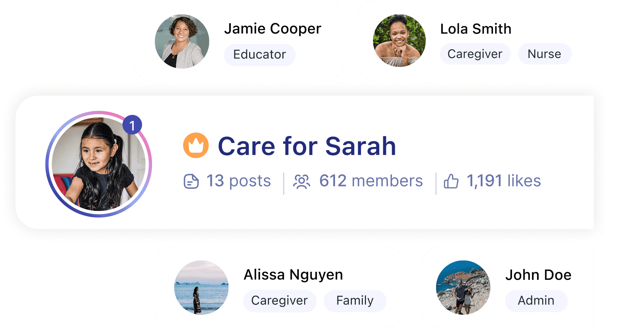Select the Family tag
Image resolution: width=644 pixels, height=328 pixels.
tap(355, 301)
